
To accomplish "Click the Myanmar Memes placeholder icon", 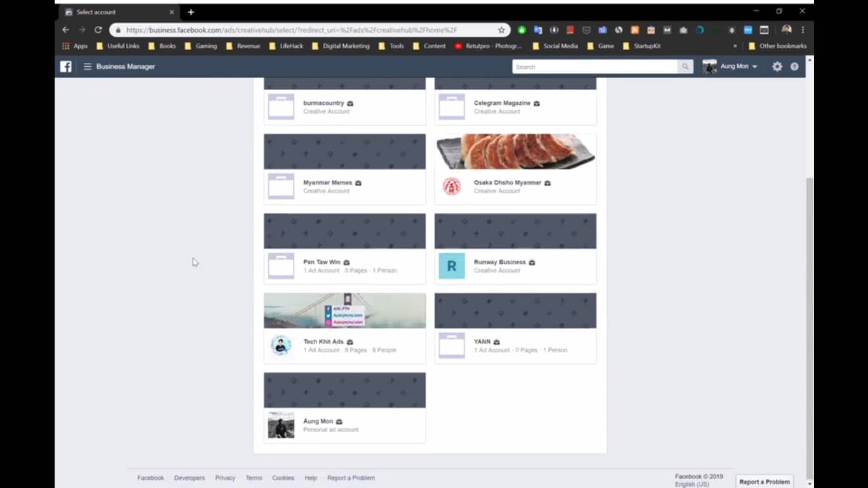I will point(281,186).
